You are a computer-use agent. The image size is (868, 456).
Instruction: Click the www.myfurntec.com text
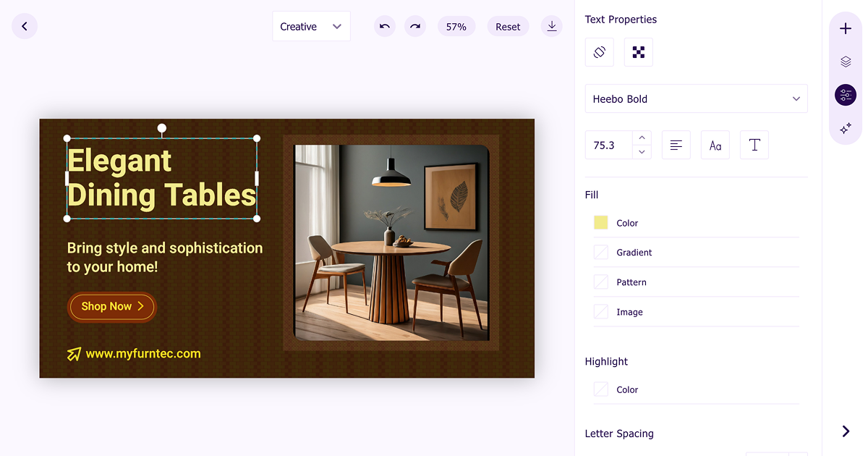[x=143, y=354]
